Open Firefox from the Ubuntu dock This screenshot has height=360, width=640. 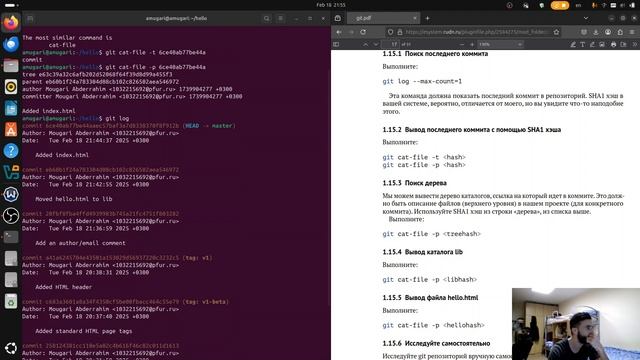coord(11,22)
